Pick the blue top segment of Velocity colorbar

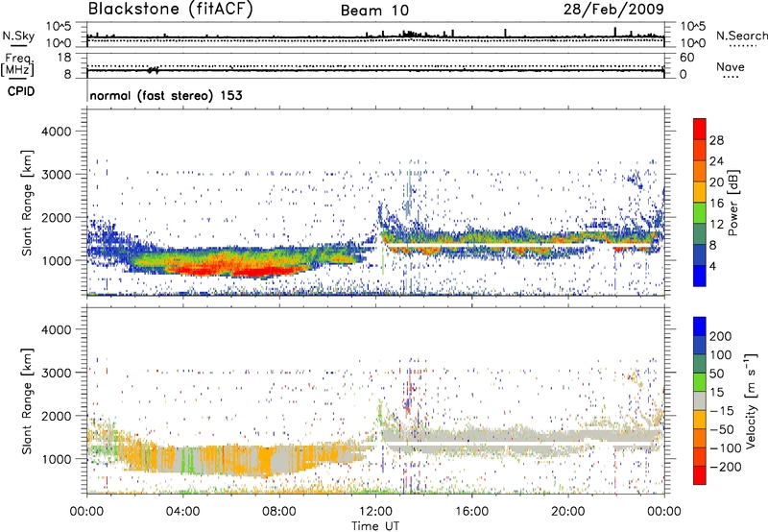(x=700, y=326)
